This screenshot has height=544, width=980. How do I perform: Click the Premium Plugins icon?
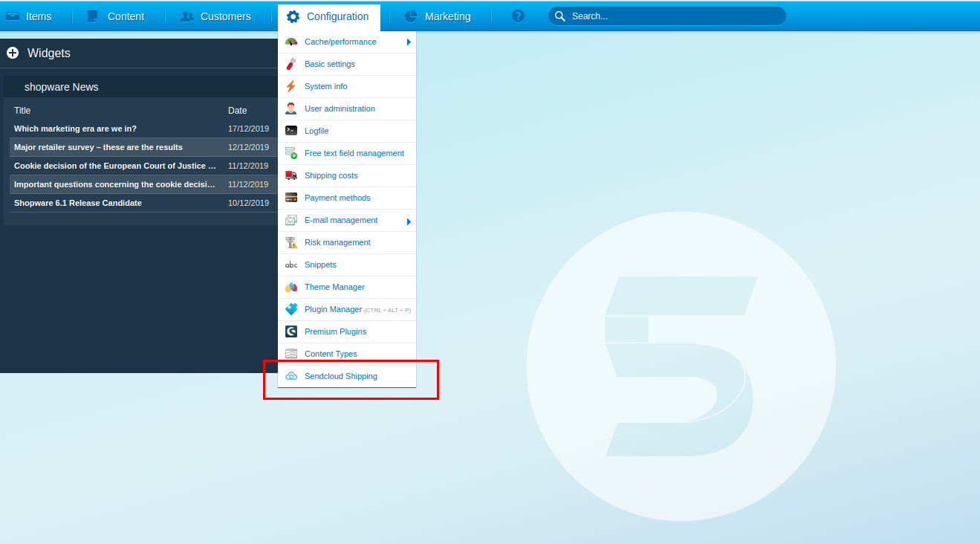tap(291, 331)
